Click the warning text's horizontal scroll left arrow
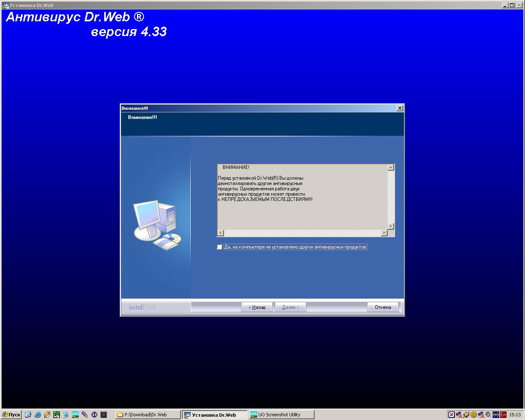Image resolution: width=525 pixels, height=420 pixels. (221, 233)
